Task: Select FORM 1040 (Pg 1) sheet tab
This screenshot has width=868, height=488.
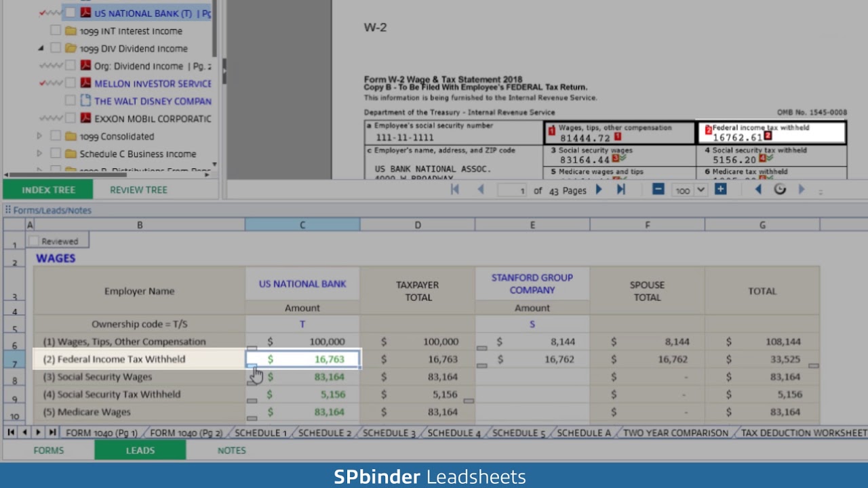Action: coord(102,432)
